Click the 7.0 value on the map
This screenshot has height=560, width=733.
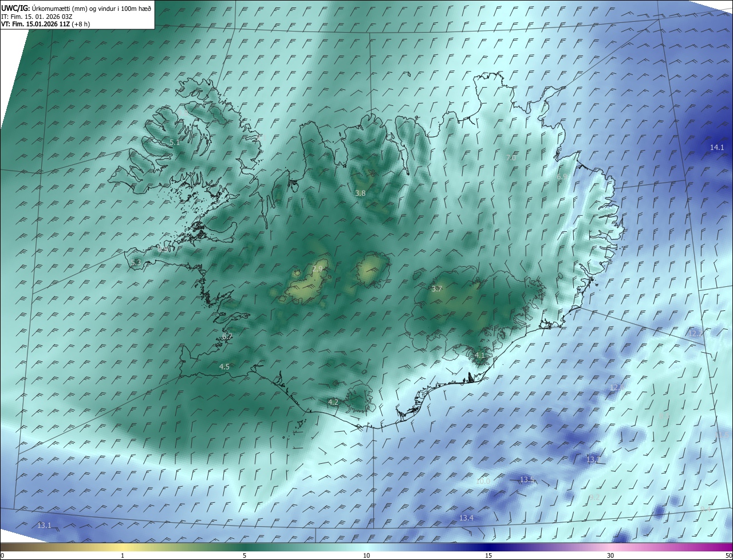[511, 157]
